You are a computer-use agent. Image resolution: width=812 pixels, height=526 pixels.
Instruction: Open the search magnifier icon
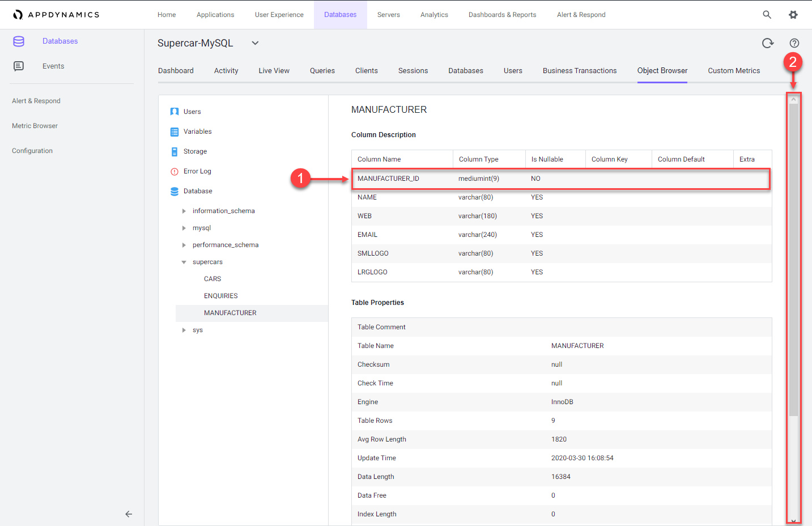(767, 15)
